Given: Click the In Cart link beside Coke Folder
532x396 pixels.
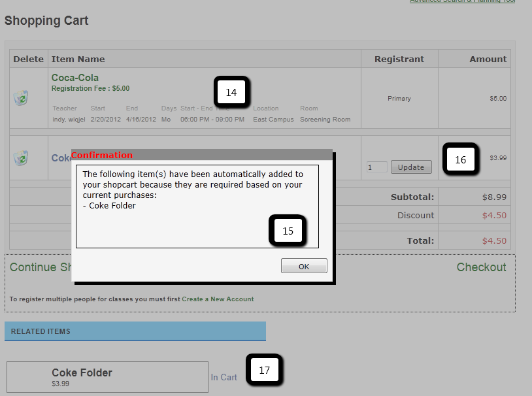Looking at the screenshot, I should 224,378.
